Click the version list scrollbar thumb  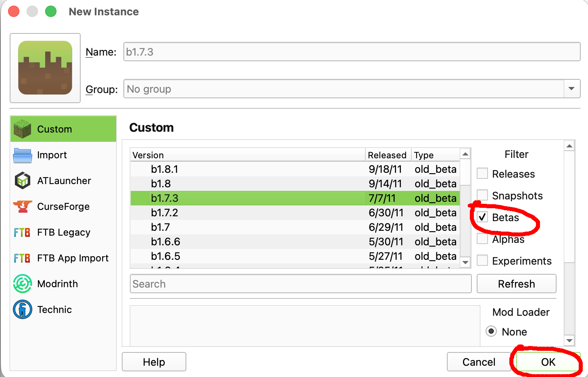pyautogui.click(x=465, y=172)
